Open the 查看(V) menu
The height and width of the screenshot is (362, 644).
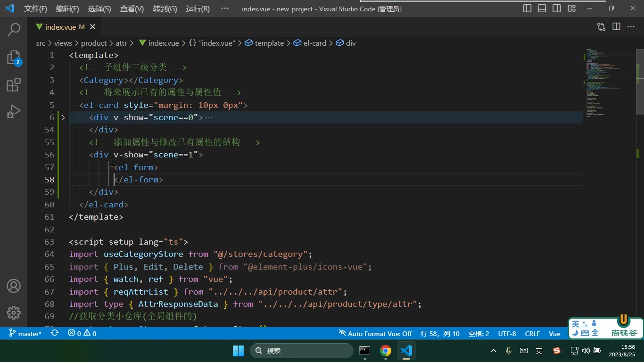coord(132,8)
